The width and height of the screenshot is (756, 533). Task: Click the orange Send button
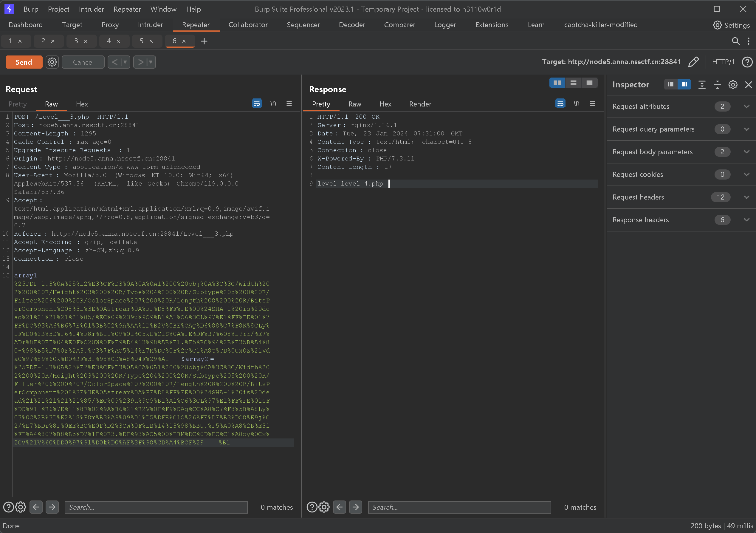24,62
